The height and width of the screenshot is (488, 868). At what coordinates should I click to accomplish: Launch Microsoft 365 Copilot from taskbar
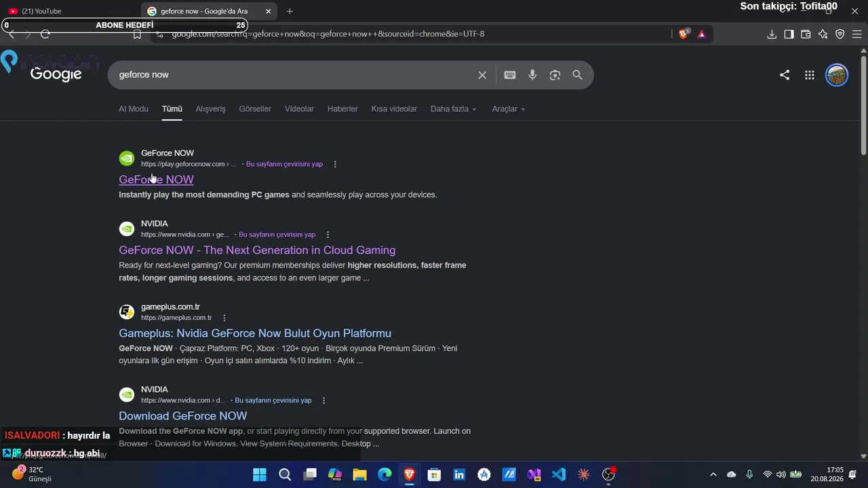click(x=335, y=474)
